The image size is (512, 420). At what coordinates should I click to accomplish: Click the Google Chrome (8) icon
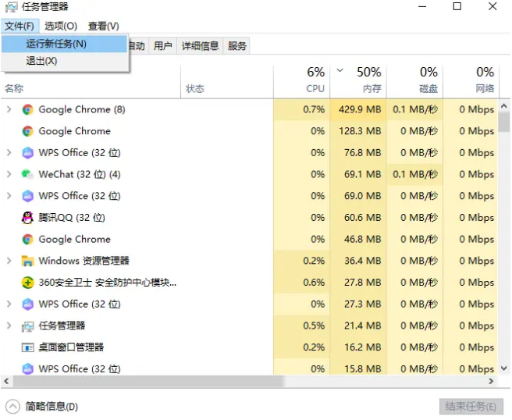tap(27, 110)
